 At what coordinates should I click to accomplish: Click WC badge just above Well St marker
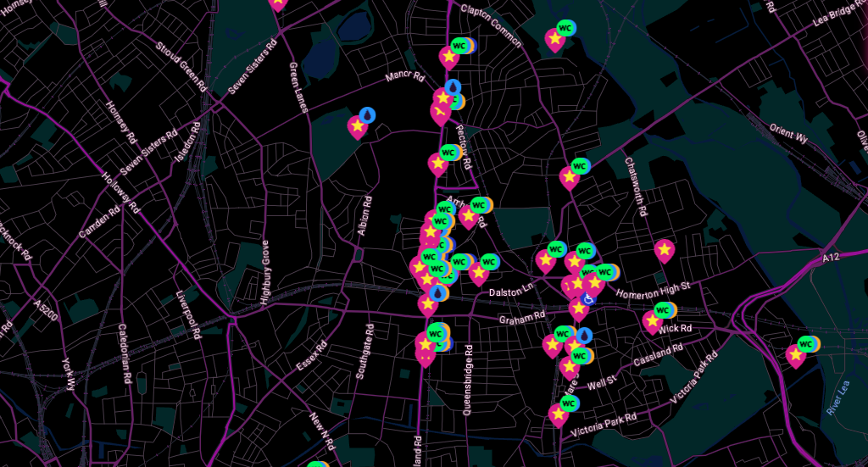point(579,356)
